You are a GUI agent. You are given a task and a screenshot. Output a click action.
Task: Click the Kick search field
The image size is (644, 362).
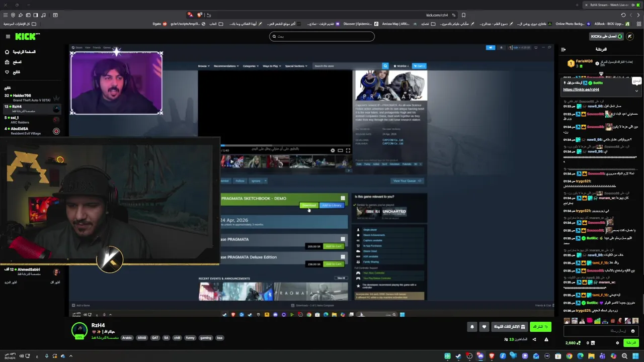coord(322,36)
